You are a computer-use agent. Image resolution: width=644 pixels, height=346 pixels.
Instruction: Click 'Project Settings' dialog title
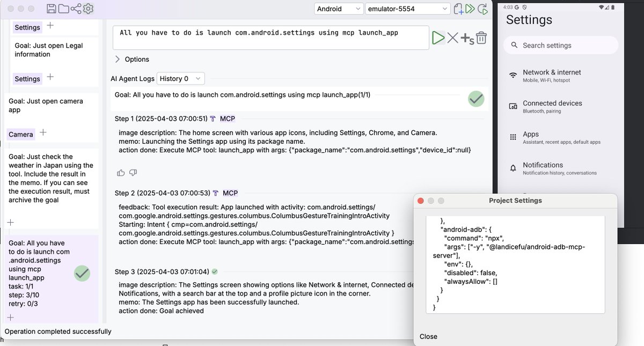(515, 201)
